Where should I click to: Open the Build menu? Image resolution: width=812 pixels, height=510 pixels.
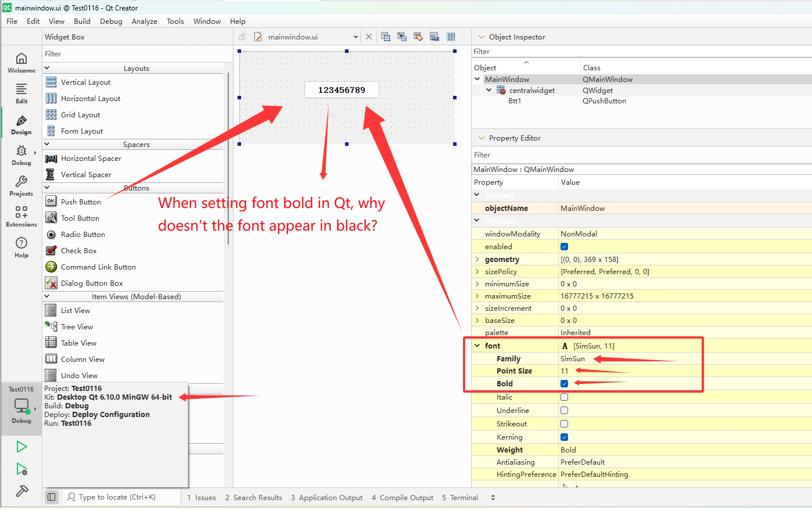(x=82, y=21)
